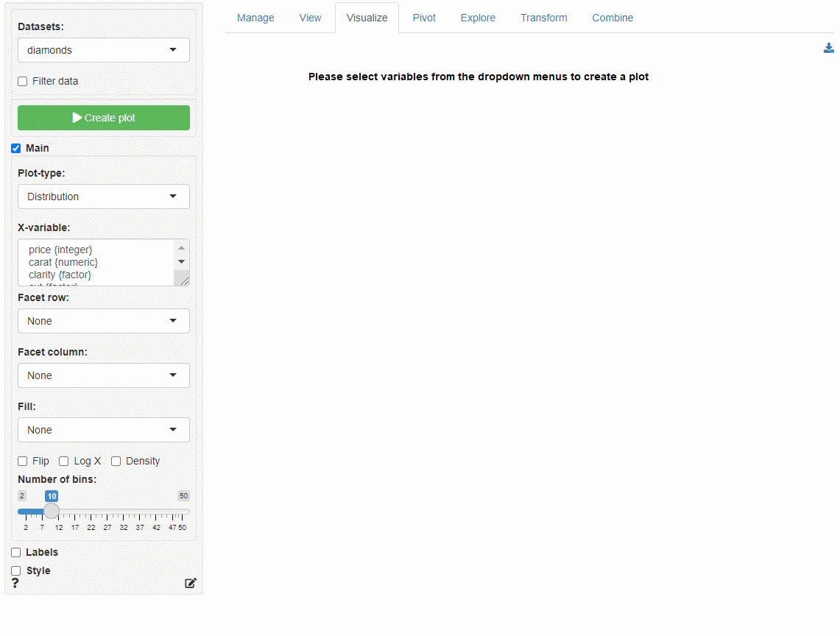The image size is (840, 636).
Task: Uncheck the Main checkbox
Action: pos(16,149)
